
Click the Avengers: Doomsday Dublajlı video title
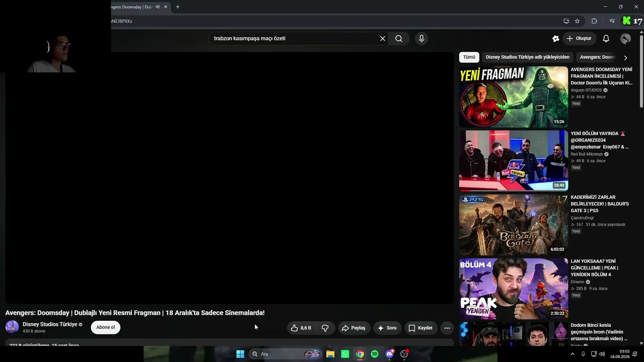135,313
